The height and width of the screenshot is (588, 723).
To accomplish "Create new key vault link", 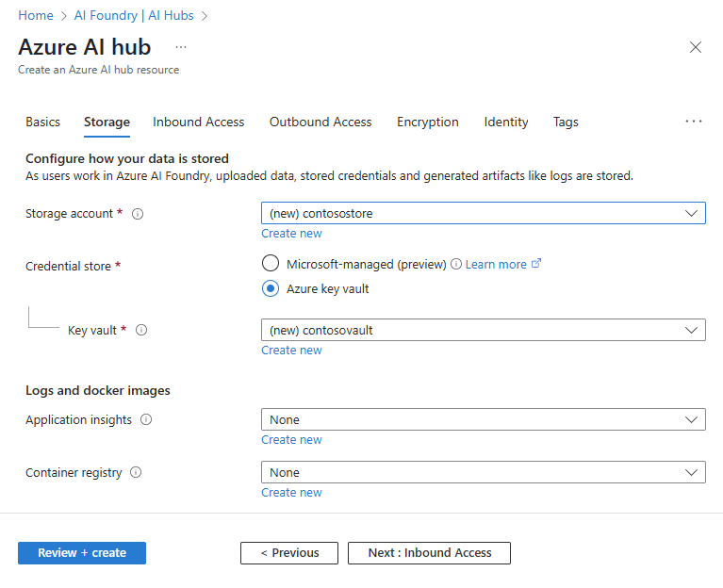I will pyautogui.click(x=291, y=351).
